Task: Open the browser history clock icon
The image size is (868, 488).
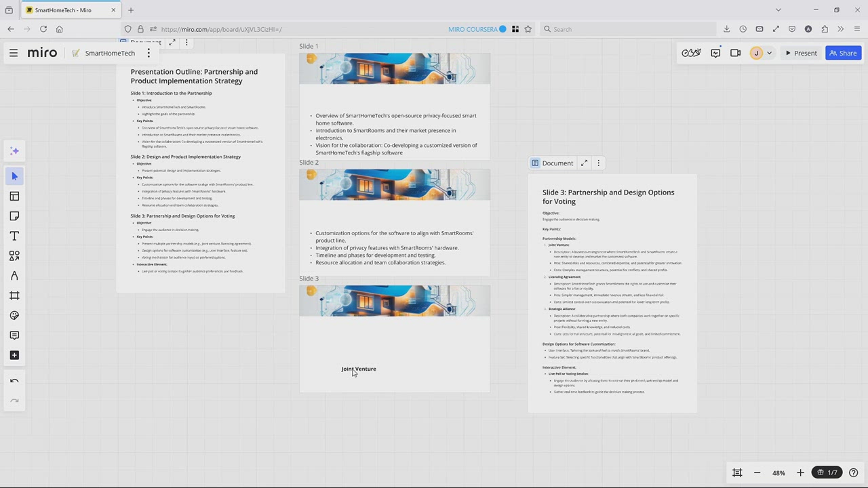Action: (x=743, y=29)
